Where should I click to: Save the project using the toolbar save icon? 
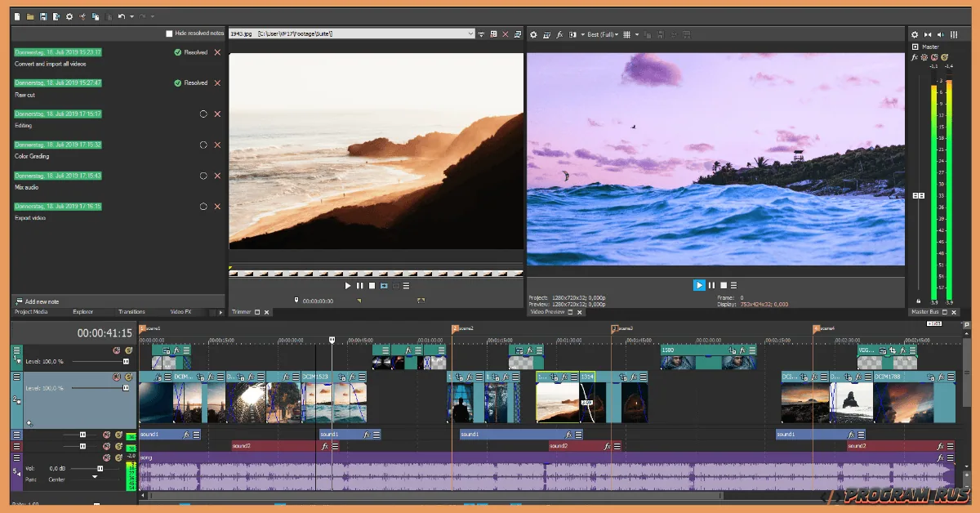coord(43,16)
